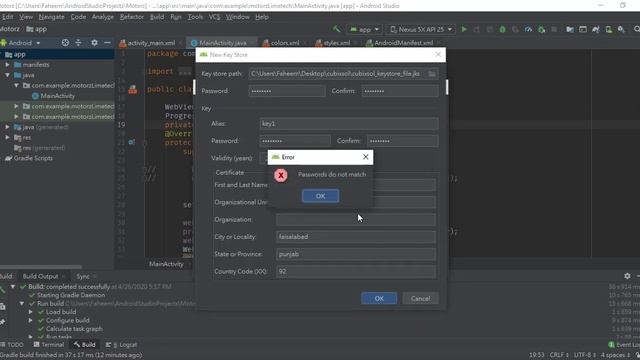Click Attach Debugger to Android Process icon
640x360 pixels.
coord(541,29)
